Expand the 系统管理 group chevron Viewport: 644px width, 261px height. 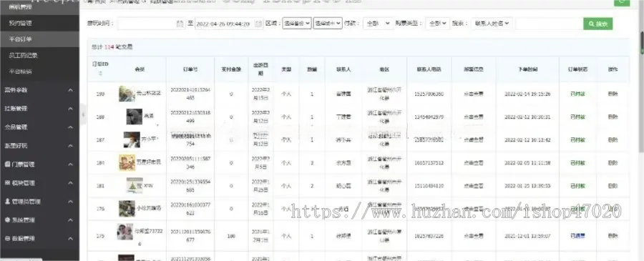point(71,220)
